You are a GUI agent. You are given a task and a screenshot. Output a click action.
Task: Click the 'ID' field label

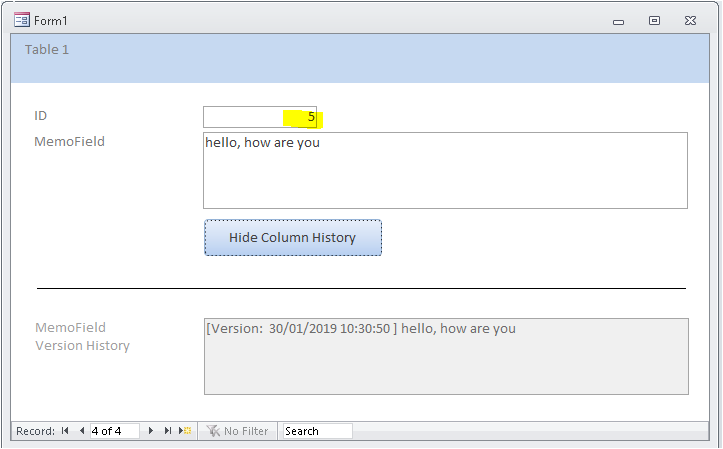coord(41,116)
